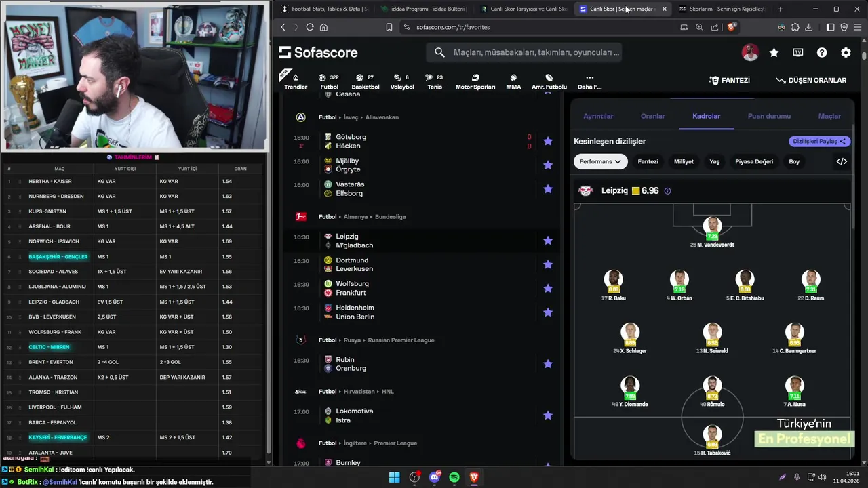The width and height of the screenshot is (868, 488).
Task: Open the Motor Sporları category
Action: click(475, 81)
